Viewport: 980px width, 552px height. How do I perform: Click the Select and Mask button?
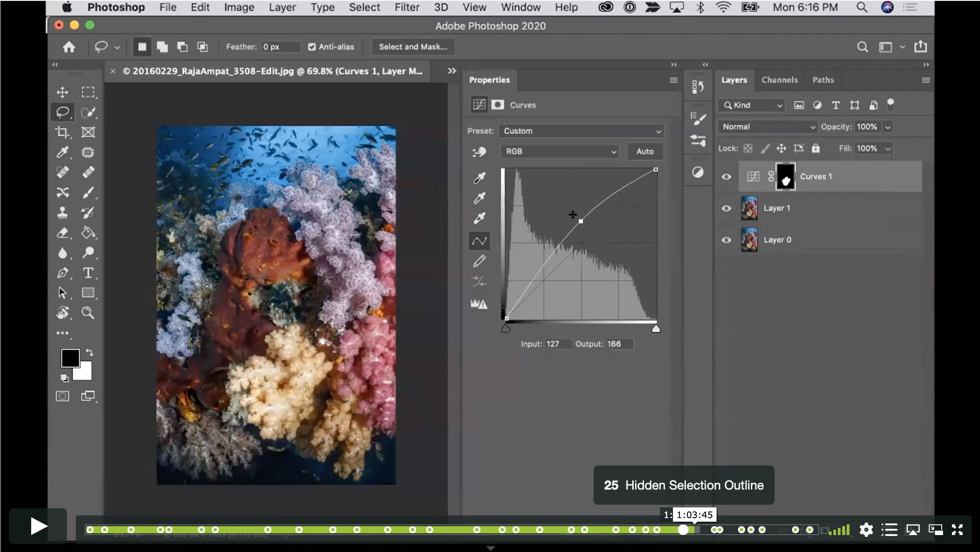(413, 47)
